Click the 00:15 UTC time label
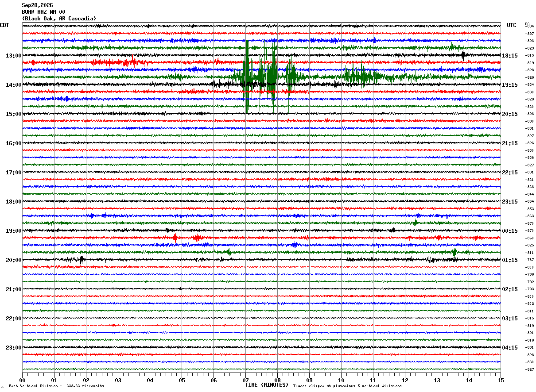Image resolution: width=536 pixels, height=392 pixels. 510,231
